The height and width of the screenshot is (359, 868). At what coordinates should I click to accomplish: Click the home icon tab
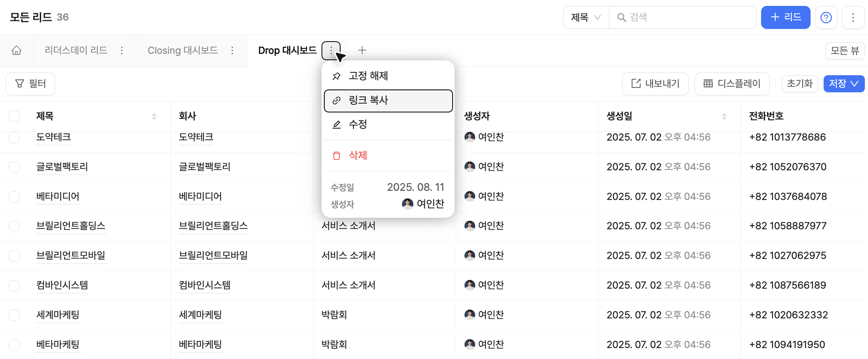[16, 51]
